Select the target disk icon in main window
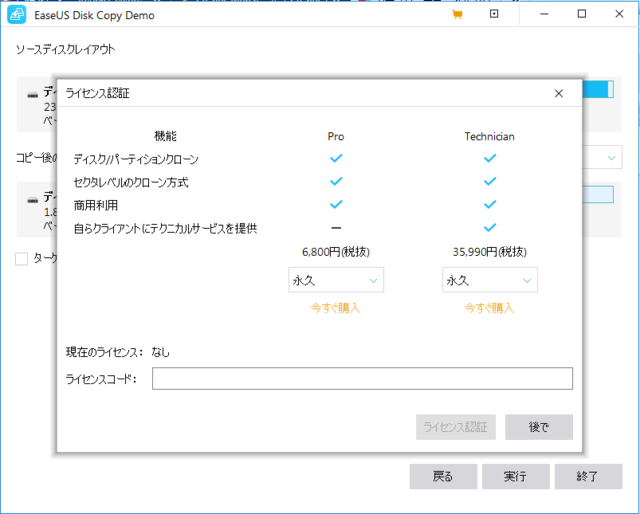Viewport: 640px width, 514px height. point(33,200)
